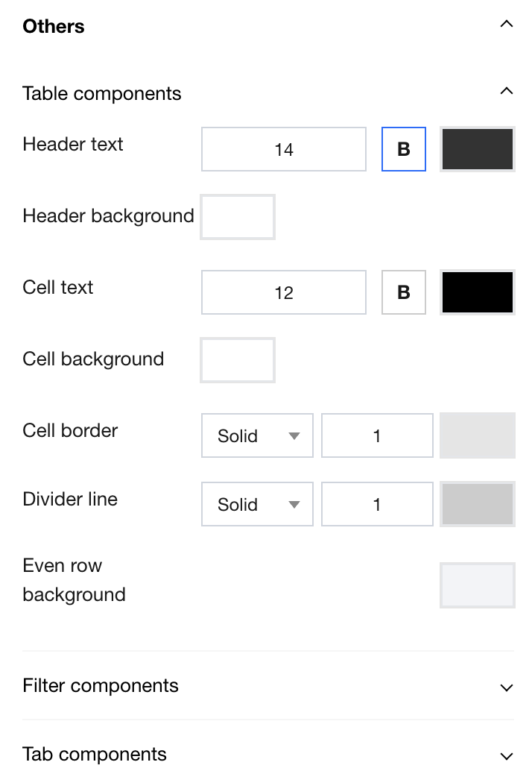Collapse the Table components section
Image resolution: width=532 pixels, height=771 pixels.
[507, 92]
